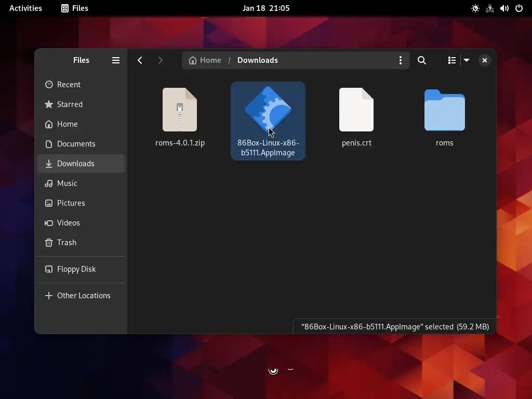Screen dimensions: 532x399
Task: Expand view options dropdown arrow
Action: click(467, 60)
